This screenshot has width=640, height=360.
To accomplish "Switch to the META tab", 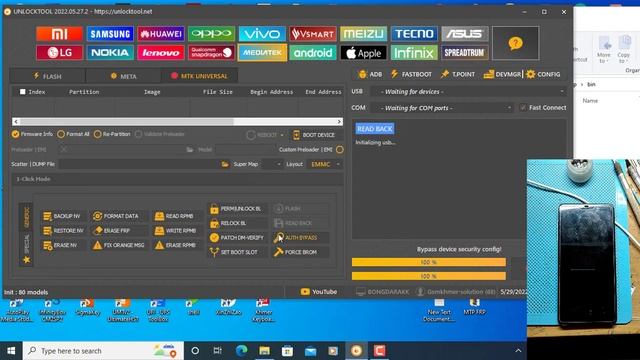I will click(x=123, y=76).
